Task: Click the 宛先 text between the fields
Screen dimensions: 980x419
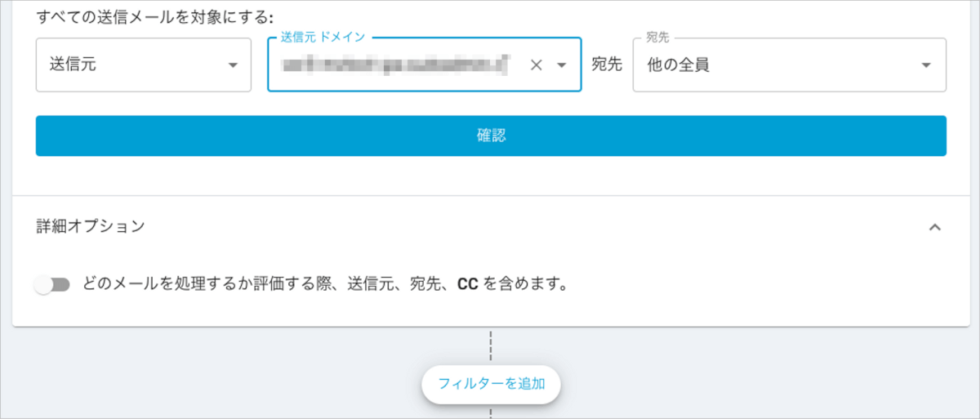Action: 607,65
